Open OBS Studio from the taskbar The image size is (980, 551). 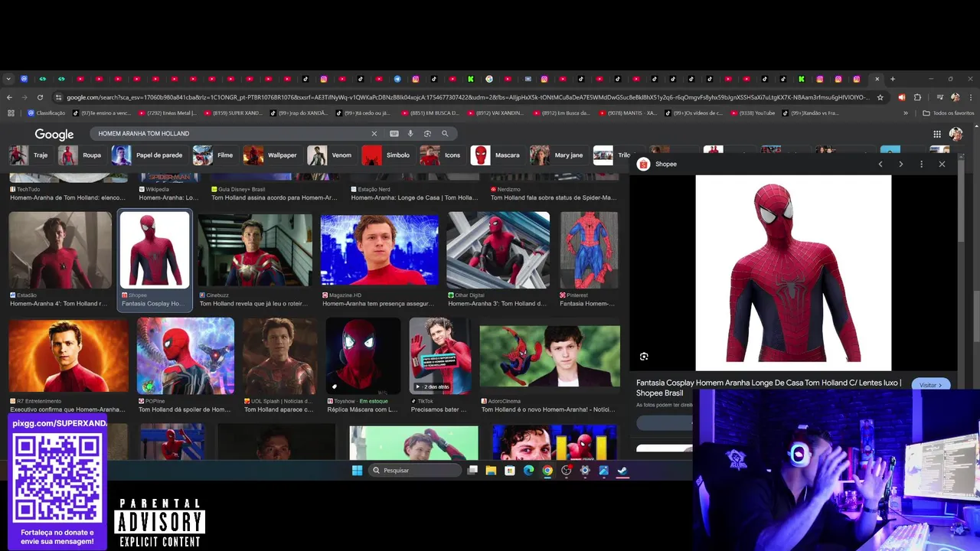[567, 471]
